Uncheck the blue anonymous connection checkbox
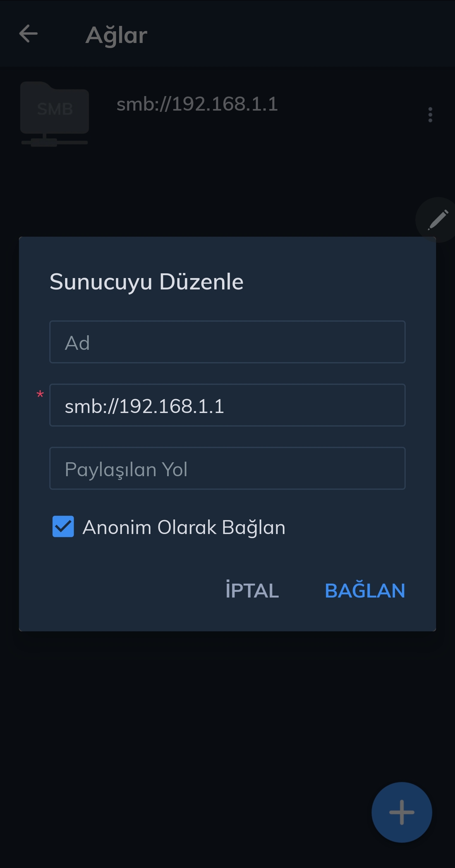Screen dimensions: 455x868 [63, 527]
